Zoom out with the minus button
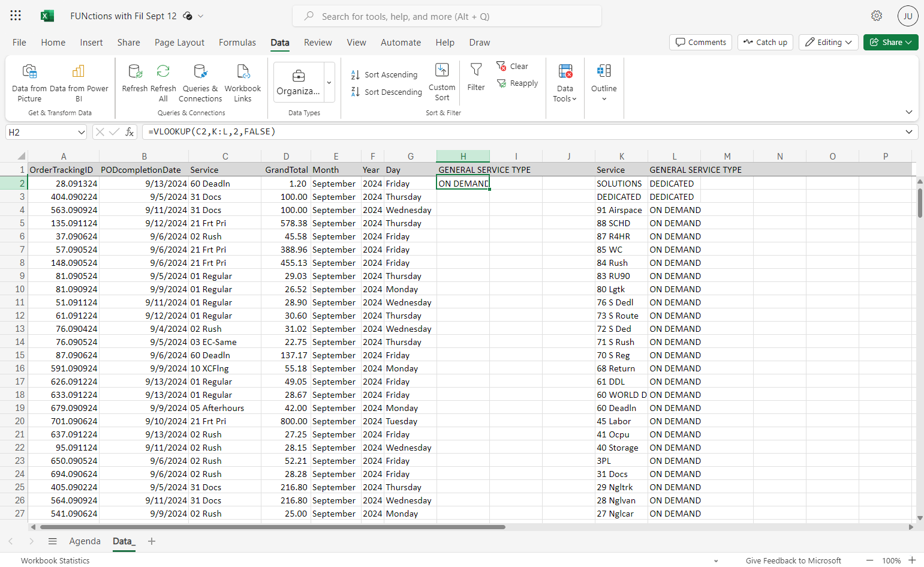 pyautogui.click(x=869, y=560)
